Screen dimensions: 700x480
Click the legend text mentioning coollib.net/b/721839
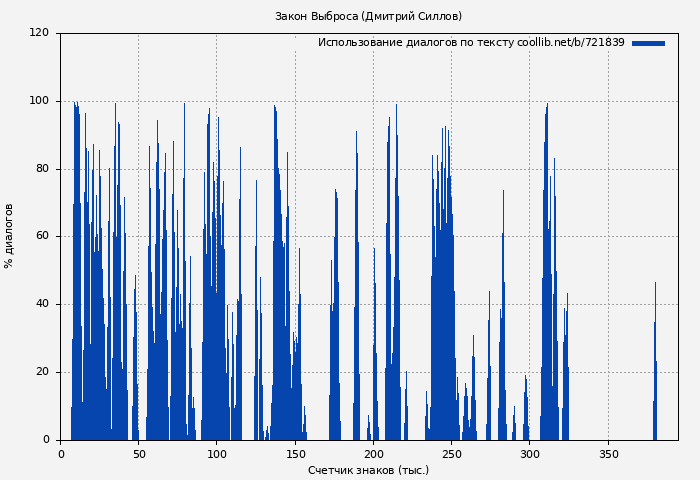[470, 43]
